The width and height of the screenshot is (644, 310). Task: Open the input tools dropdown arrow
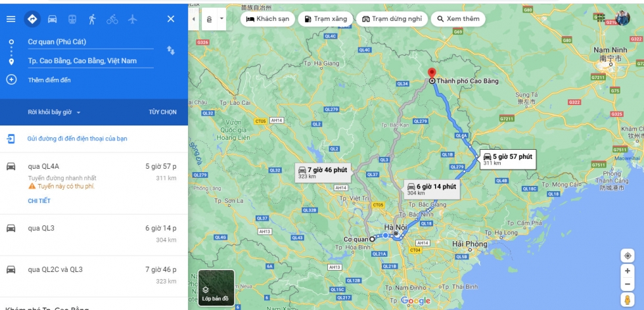tap(222, 19)
